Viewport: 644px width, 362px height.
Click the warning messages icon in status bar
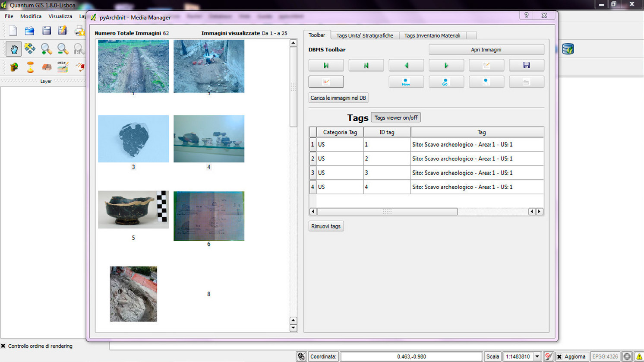coord(639,356)
